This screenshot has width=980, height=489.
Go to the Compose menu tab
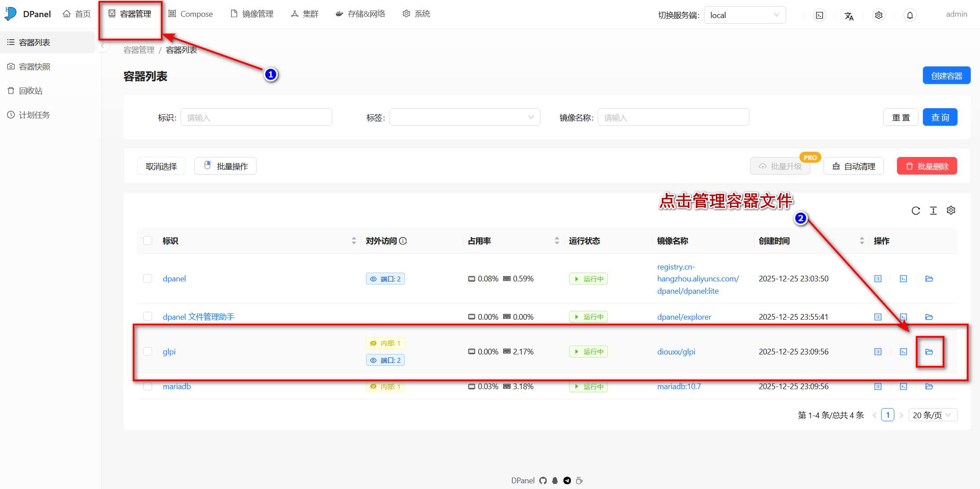pos(191,14)
